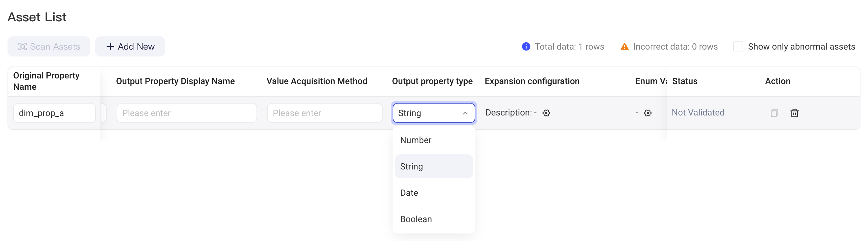Viewport: 868px width, 241px height.
Task: Click the Scan Assets button
Action: [x=49, y=46]
